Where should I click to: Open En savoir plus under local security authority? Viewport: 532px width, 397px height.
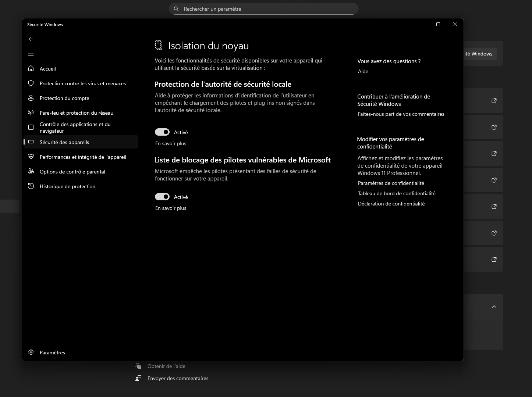[x=171, y=143]
